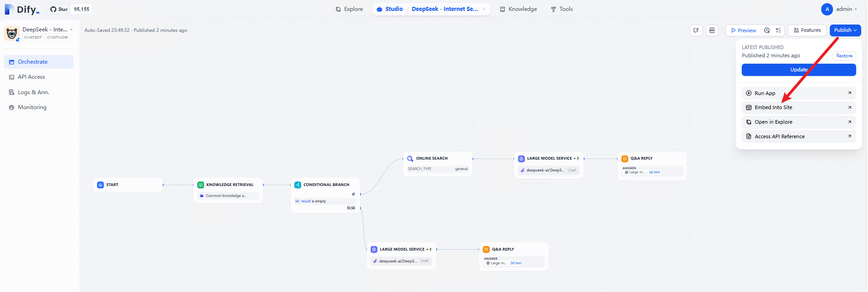Select Access API Reference option
The height and width of the screenshot is (292, 868).
[x=799, y=136]
